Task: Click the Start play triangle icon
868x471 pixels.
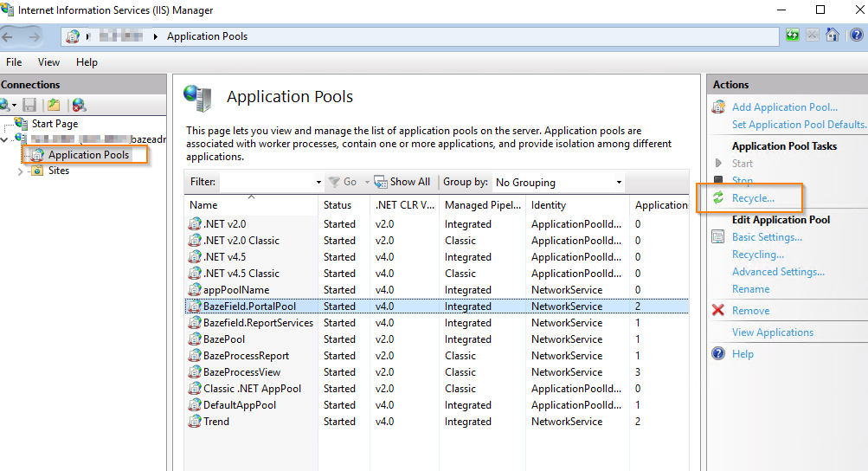Action: tap(718, 163)
